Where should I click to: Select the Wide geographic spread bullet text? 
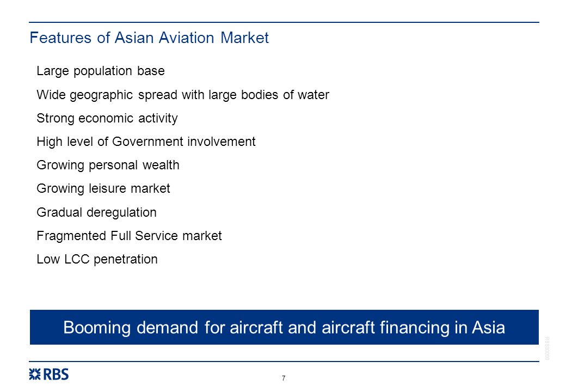click(183, 95)
